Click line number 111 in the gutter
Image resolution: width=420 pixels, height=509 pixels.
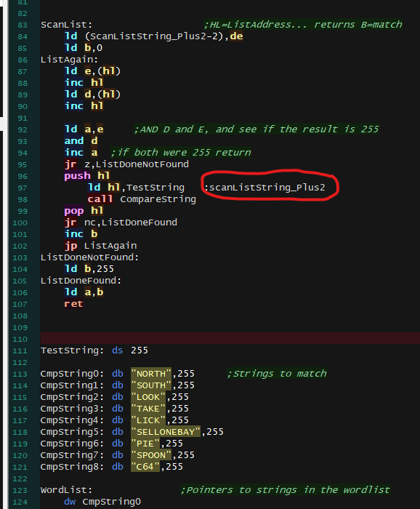click(x=20, y=351)
